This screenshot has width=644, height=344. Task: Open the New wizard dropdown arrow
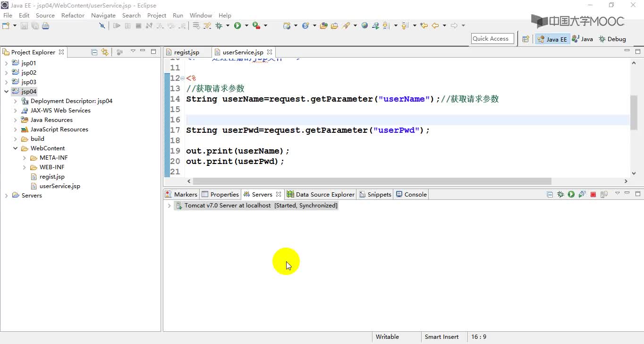click(x=15, y=26)
